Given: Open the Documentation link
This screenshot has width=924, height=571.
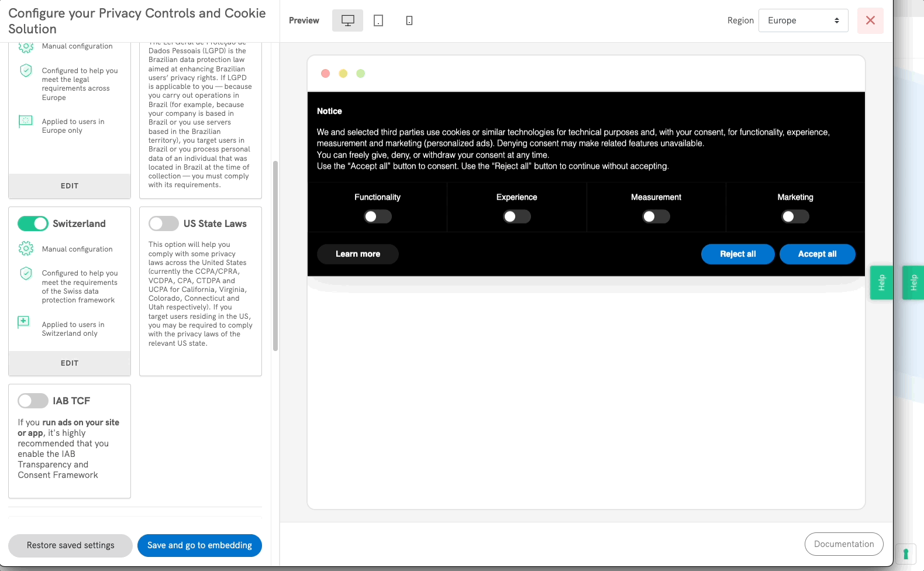Looking at the screenshot, I should click(843, 544).
